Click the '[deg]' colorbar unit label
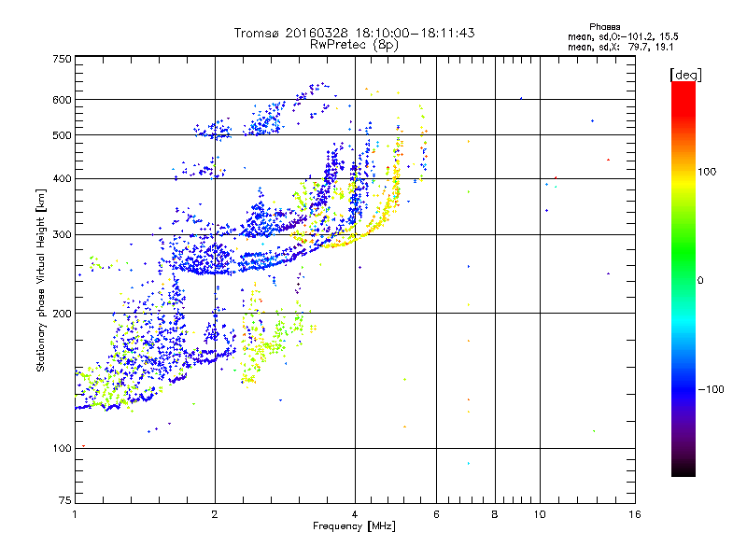 click(x=685, y=75)
